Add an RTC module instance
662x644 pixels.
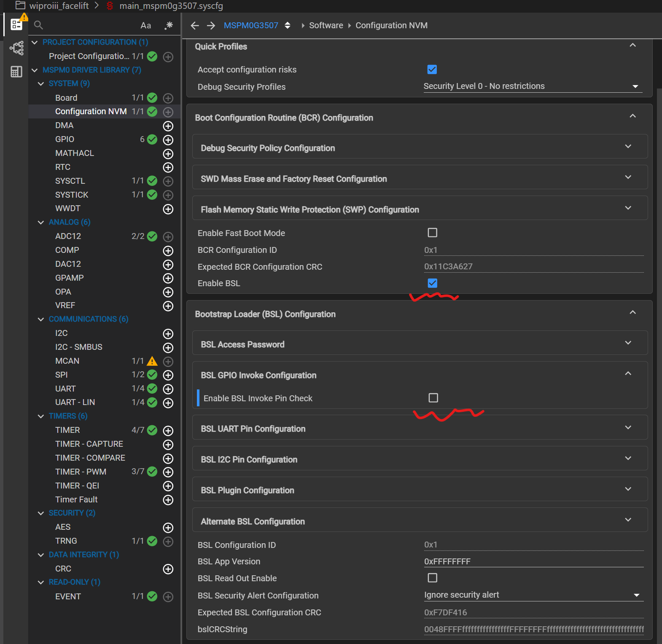coord(168,168)
